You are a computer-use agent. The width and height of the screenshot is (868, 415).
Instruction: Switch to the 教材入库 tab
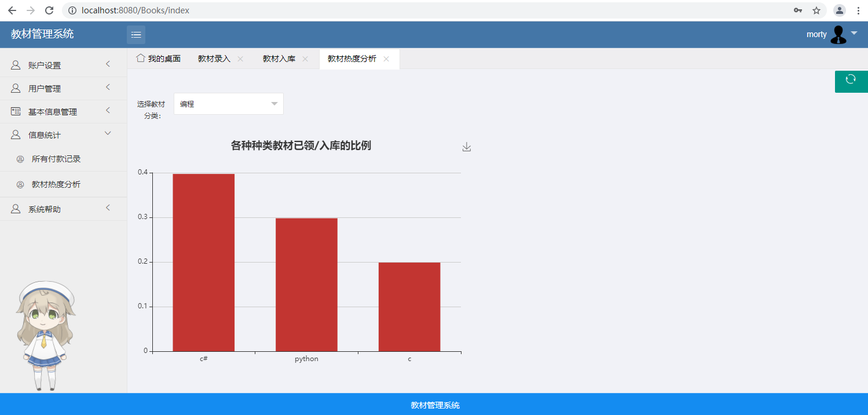pyautogui.click(x=279, y=59)
